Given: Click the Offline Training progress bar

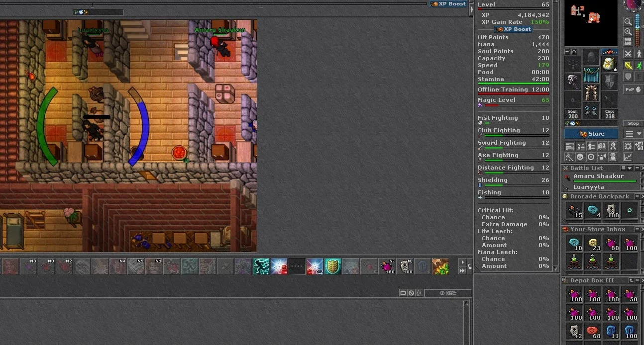Looking at the screenshot, I should click(x=514, y=93).
